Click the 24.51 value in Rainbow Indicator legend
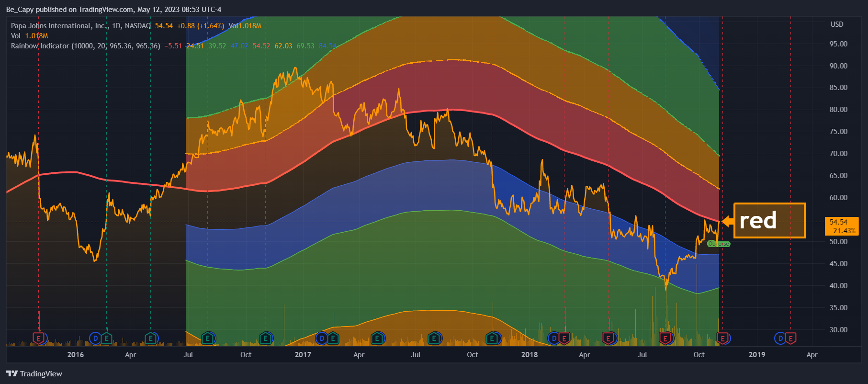The image size is (868, 384). point(195,46)
